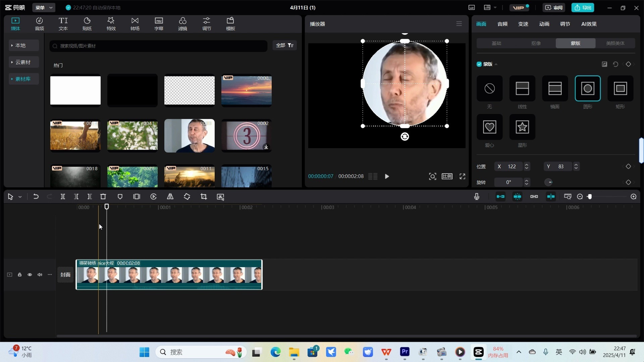Lock the video track
644x362 pixels.
coord(19,275)
